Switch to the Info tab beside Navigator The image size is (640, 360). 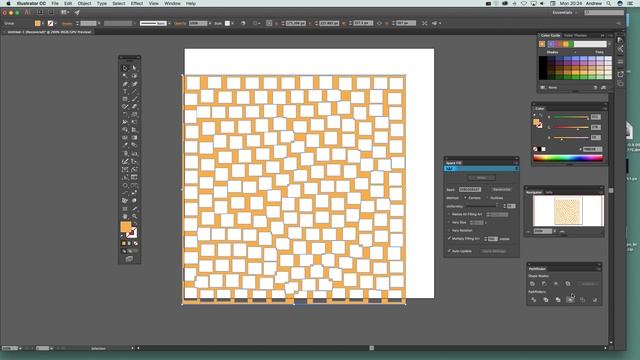coord(549,192)
